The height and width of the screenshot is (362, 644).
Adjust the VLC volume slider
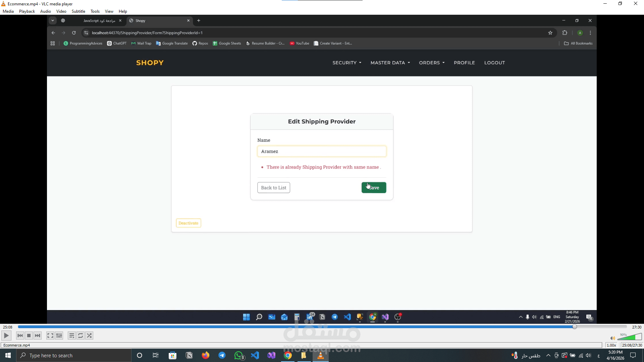pyautogui.click(x=630, y=337)
